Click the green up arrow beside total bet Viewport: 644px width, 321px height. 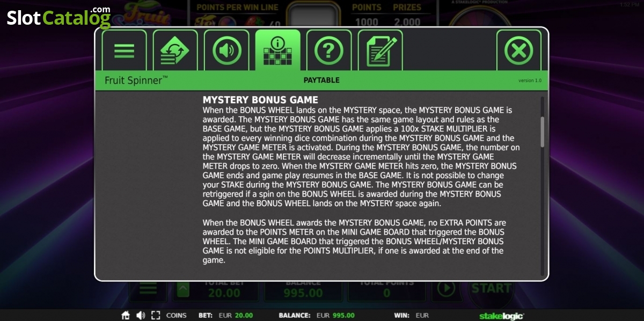[x=182, y=290]
